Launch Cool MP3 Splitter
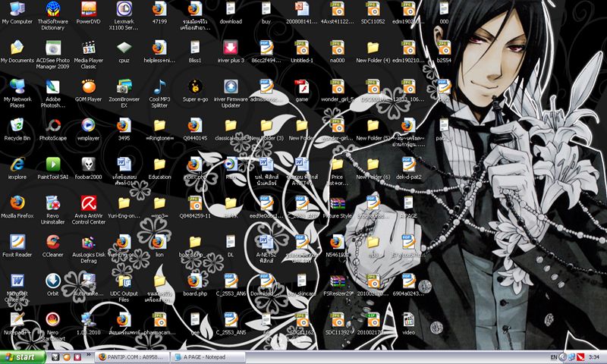Viewport: 607px width, 364px height. click(x=159, y=86)
